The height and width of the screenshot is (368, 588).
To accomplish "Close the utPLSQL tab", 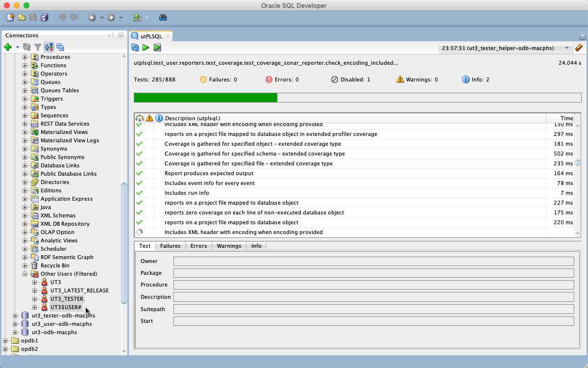I will coord(168,36).
